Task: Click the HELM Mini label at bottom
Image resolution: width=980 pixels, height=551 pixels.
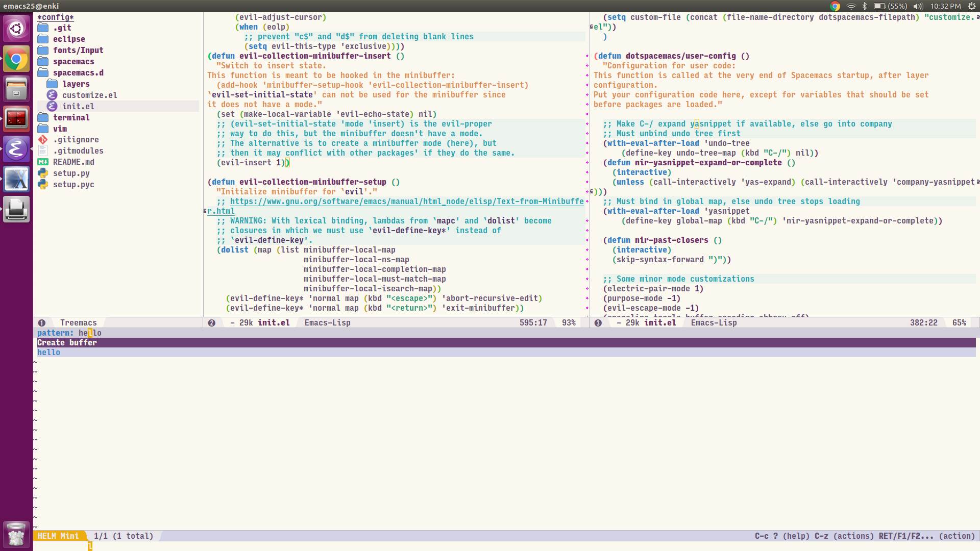Action: [60, 536]
